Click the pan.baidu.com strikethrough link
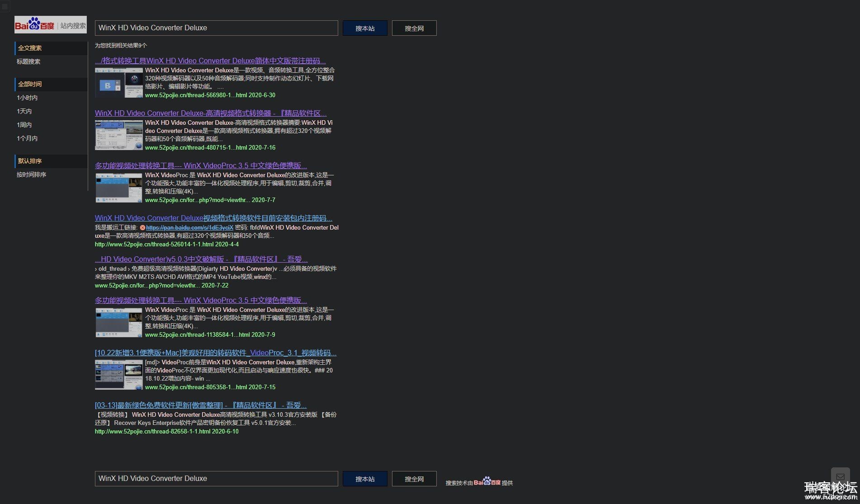860x504 pixels. (x=189, y=228)
